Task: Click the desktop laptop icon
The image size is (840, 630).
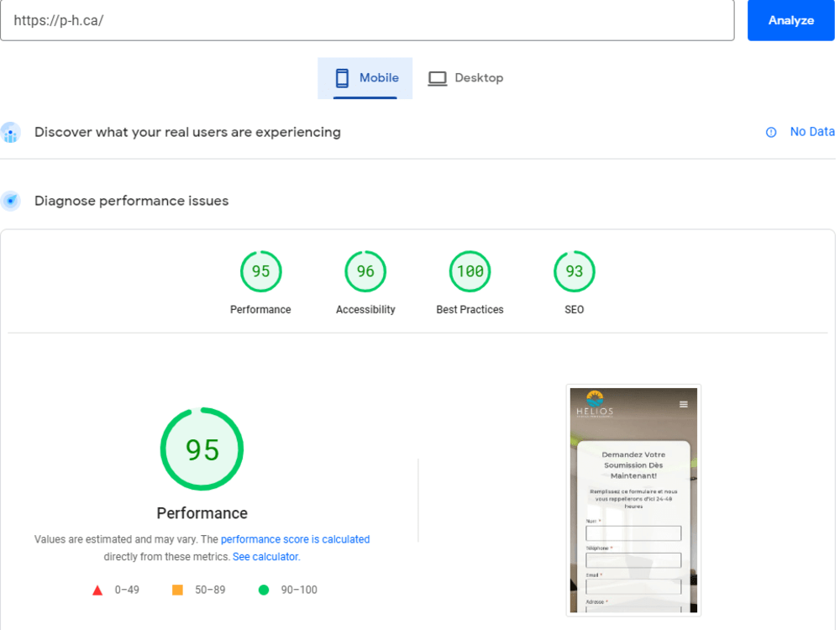Action: 437,79
